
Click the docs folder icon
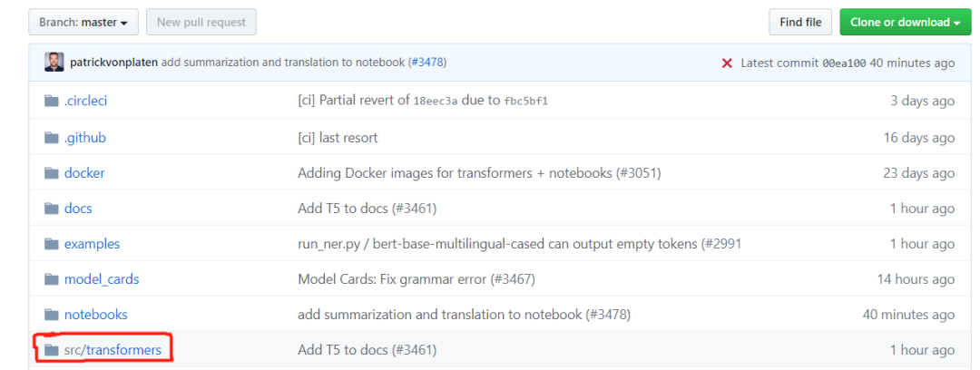[x=52, y=208]
